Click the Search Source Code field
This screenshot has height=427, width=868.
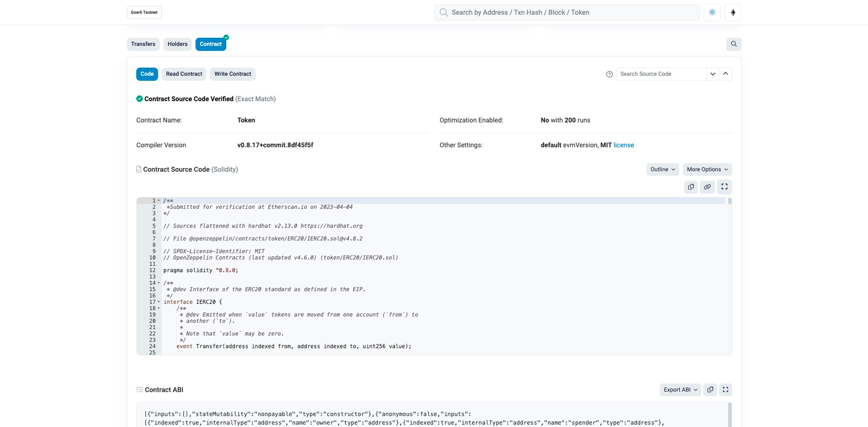pos(661,74)
